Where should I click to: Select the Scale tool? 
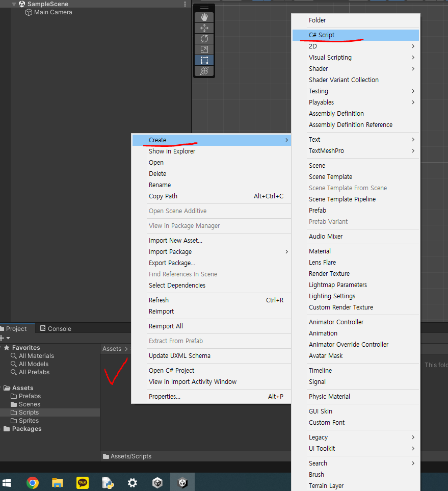(x=204, y=49)
